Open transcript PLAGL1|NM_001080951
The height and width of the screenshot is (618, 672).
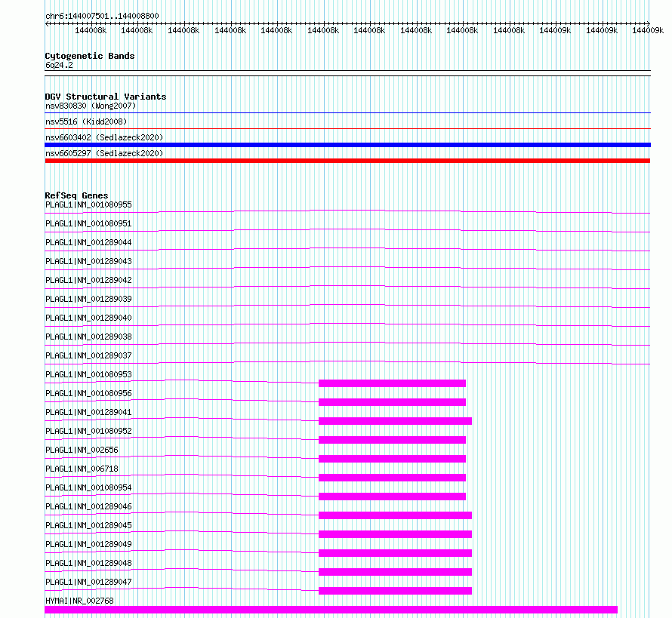[x=88, y=223]
